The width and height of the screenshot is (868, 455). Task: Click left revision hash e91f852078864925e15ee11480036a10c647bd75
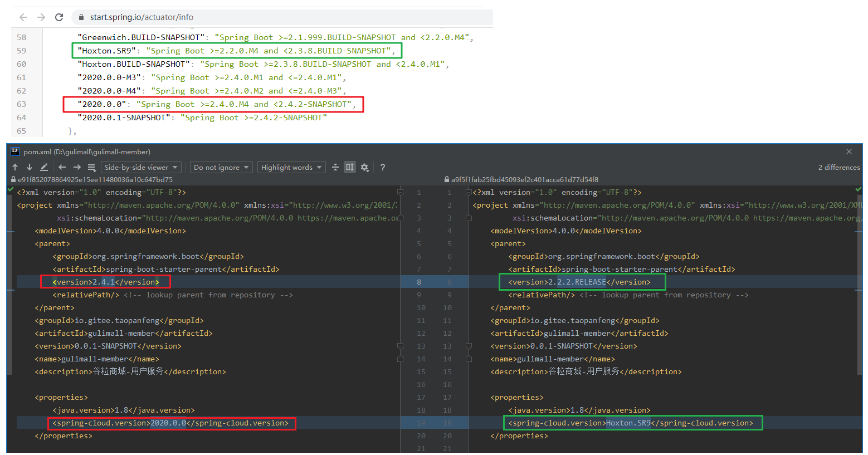(x=95, y=180)
